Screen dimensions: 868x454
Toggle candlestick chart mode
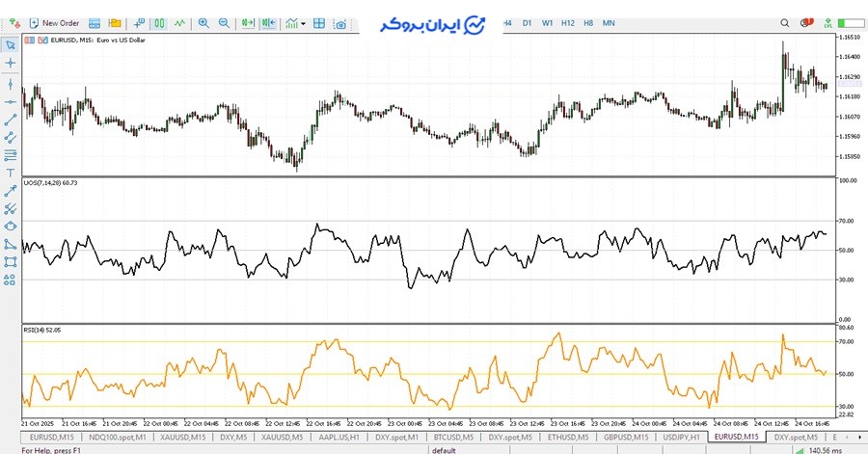coord(160,22)
